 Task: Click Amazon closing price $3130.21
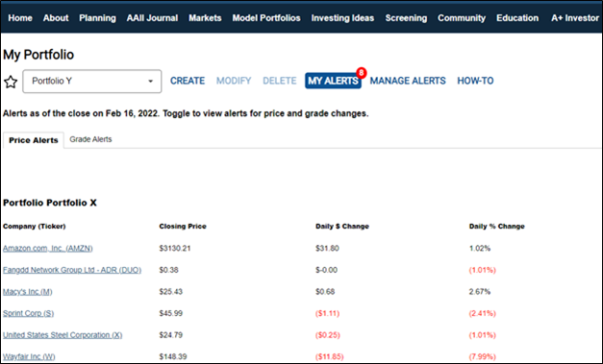[x=175, y=249]
